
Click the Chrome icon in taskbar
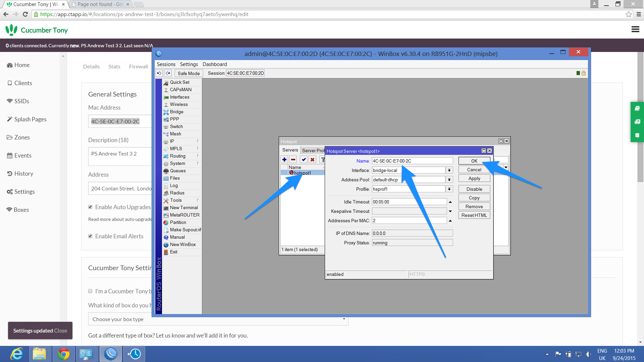click(x=63, y=354)
